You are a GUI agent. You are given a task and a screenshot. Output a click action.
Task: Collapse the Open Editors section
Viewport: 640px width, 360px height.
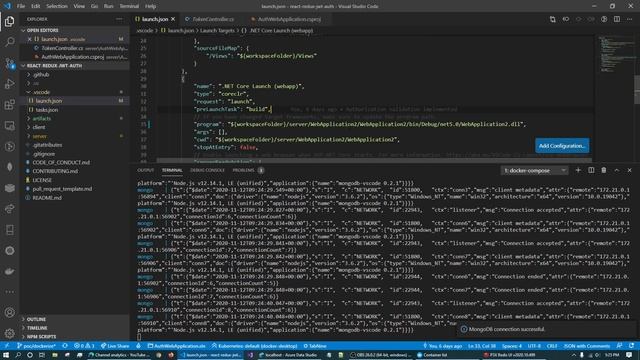pyautogui.click(x=76, y=30)
